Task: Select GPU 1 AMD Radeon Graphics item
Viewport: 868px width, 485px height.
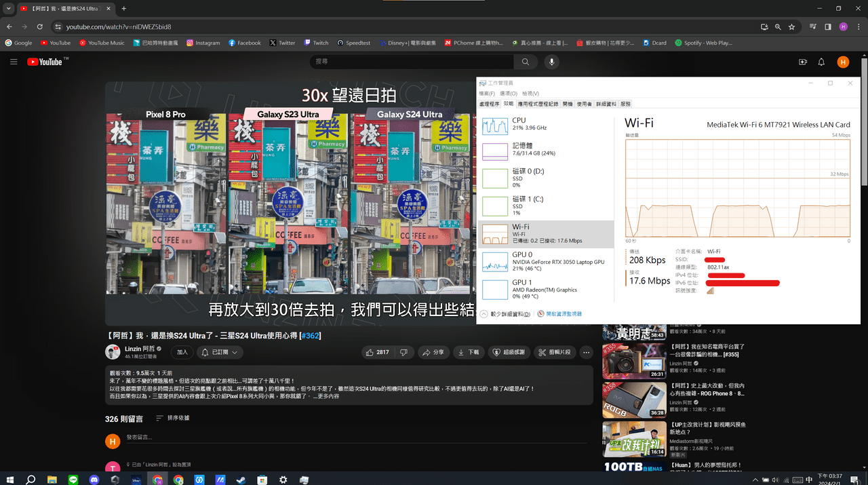Action: tap(546, 290)
